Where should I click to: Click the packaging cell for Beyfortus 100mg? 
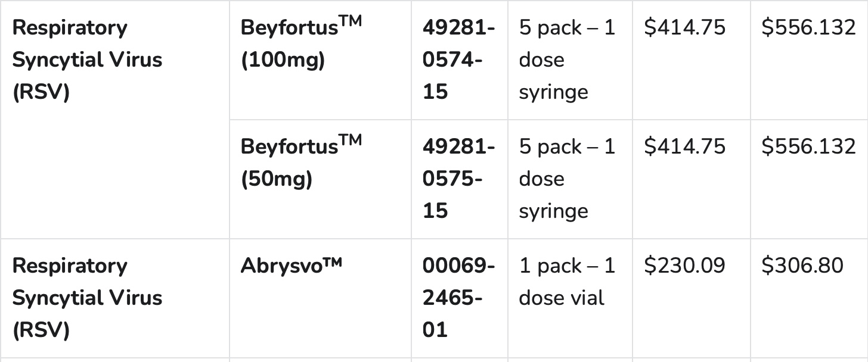pos(566,60)
